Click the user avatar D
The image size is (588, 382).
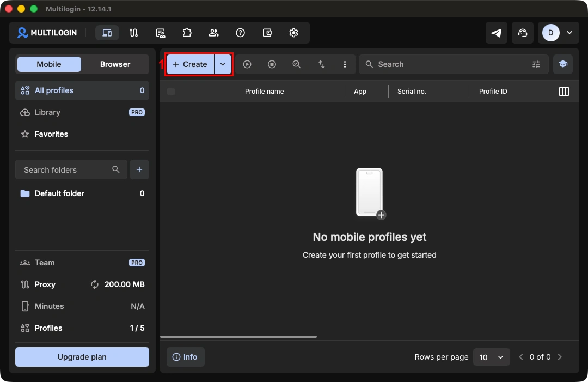click(x=550, y=33)
